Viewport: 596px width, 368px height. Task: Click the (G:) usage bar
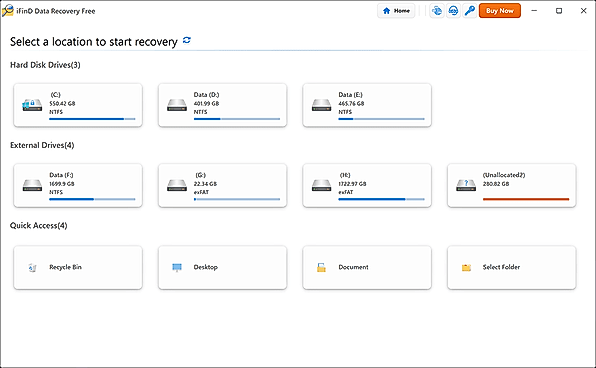pyautogui.click(x=237, y=199)
